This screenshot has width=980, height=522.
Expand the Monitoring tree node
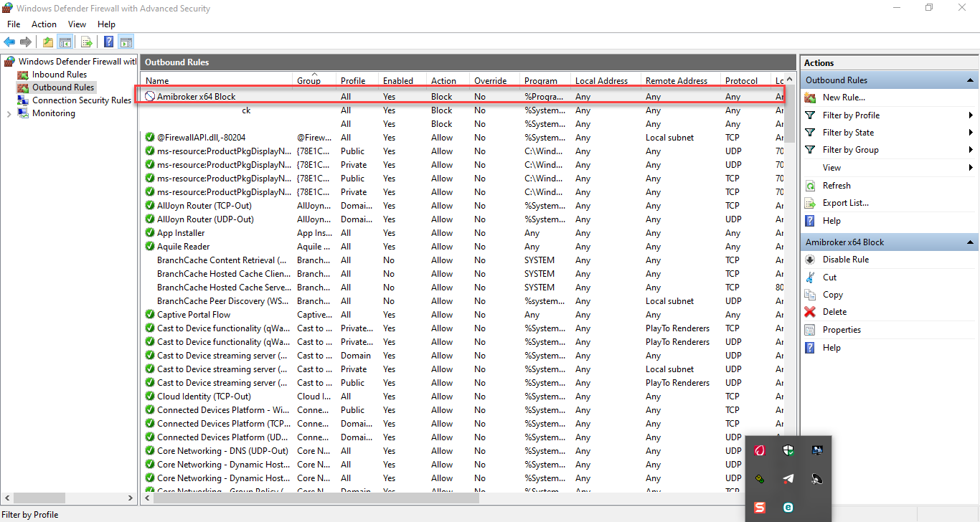click(8, 114)
